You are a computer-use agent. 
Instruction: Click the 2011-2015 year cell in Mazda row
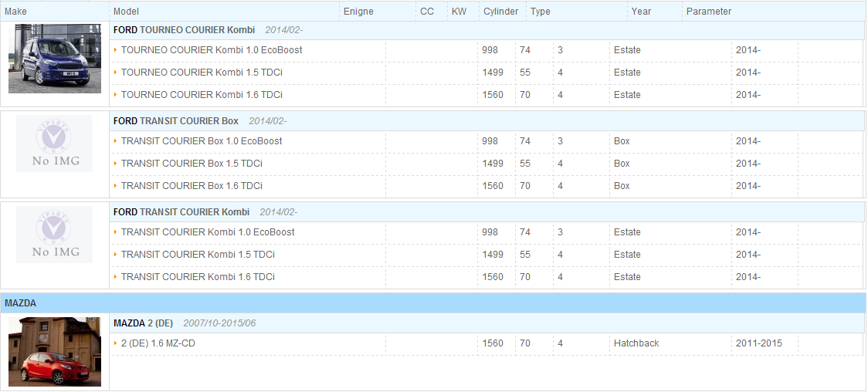tap(759, 343)
